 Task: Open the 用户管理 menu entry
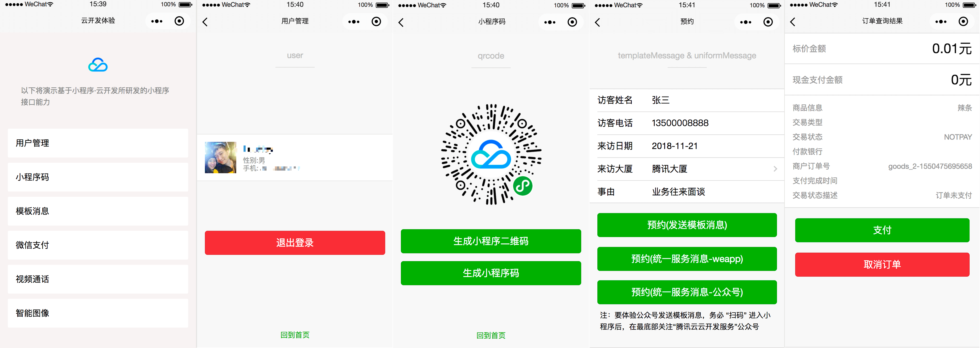point(98,143)
